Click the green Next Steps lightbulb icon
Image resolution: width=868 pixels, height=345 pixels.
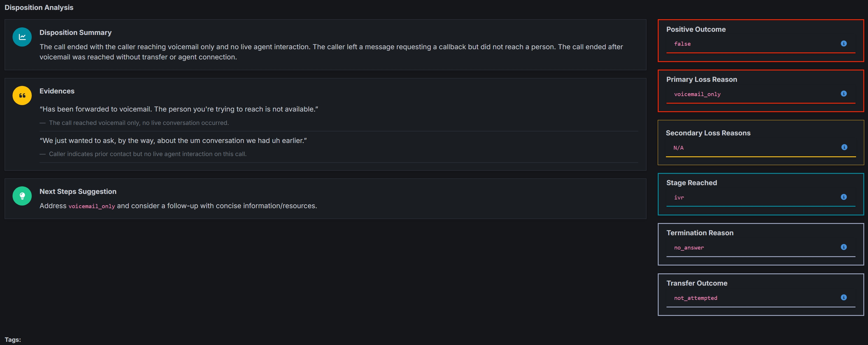(x=22, y=196)
